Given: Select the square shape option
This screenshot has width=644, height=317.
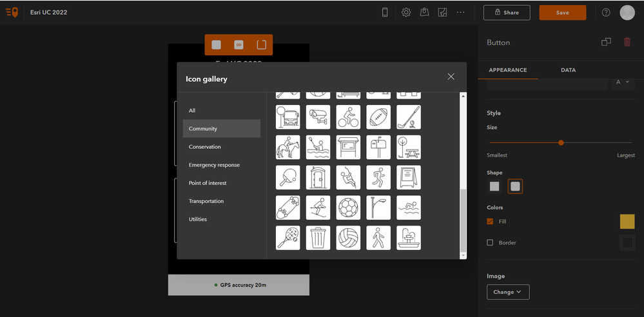Looking at the screenshot, I should coord(494,186).
